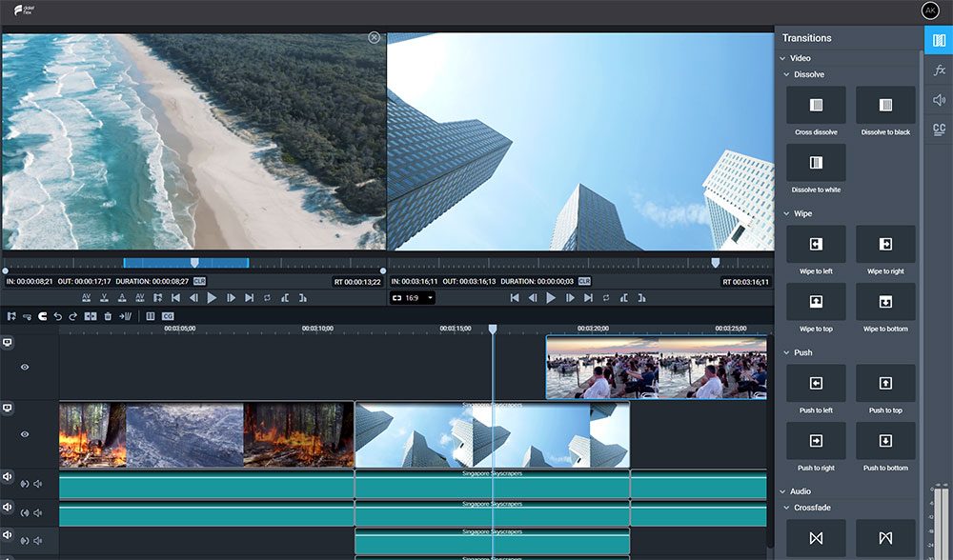Open the dalet flex logo menu
This screenshot has width=953, height=560.
point(23,10)
